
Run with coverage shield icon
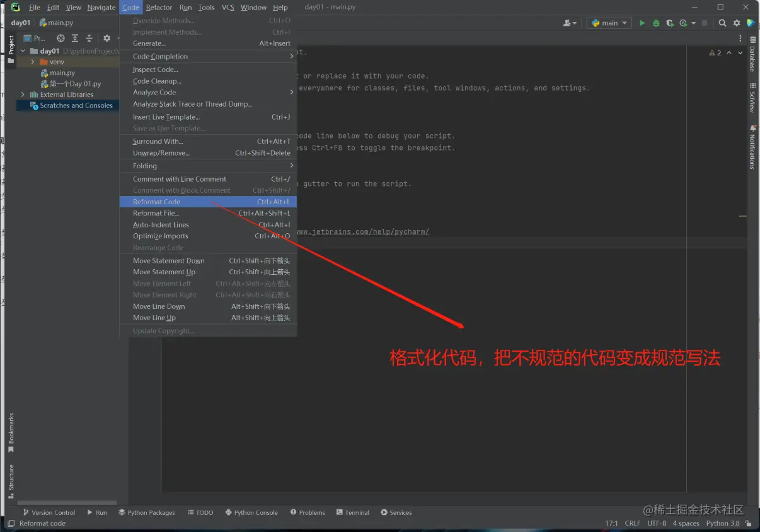coord(670,23)
